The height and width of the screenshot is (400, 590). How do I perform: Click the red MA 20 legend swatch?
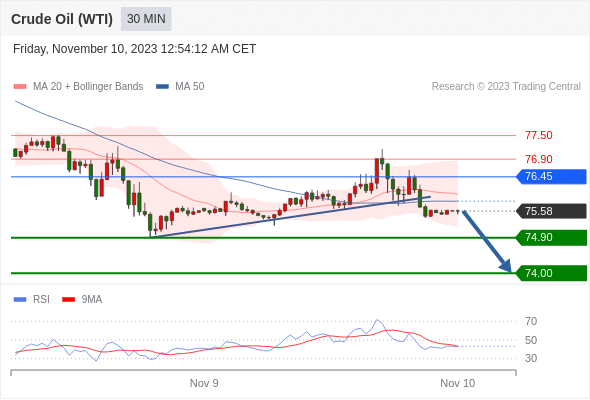pyautogui.click(x=20, y=87)
